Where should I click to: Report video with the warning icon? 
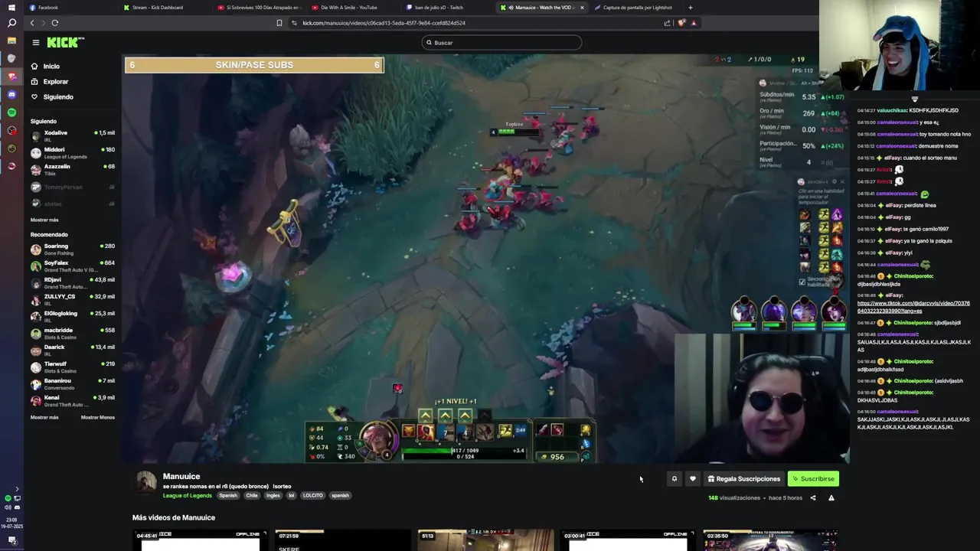[x=831, y=498]
